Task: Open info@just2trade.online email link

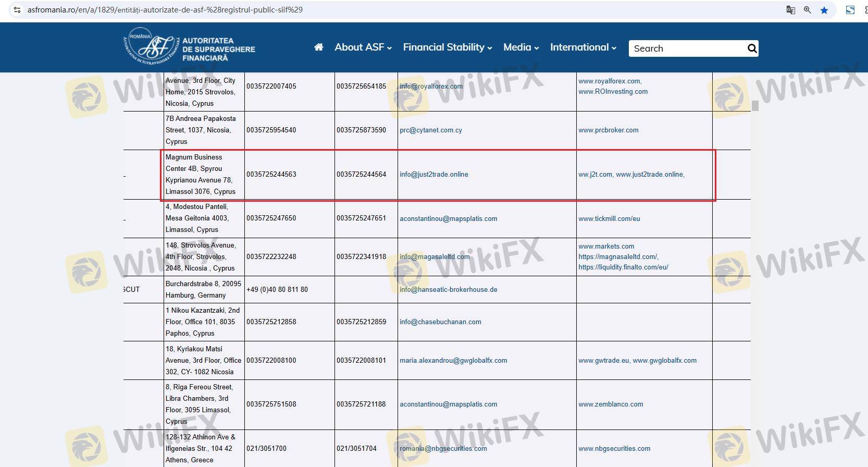Action: click(434, 175)
